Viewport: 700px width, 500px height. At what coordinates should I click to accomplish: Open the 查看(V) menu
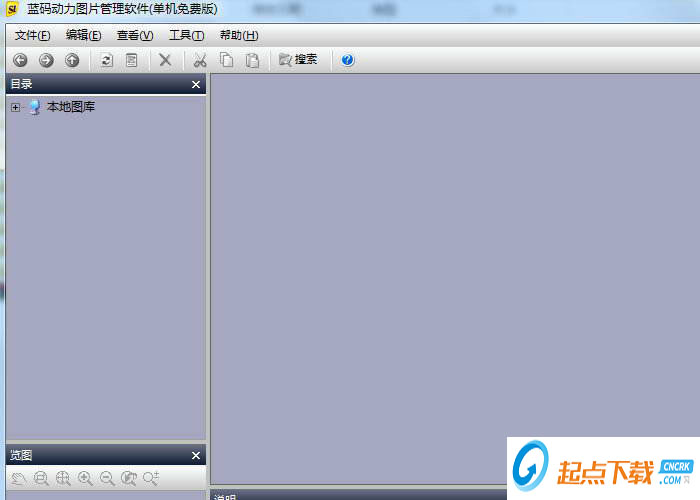click(x=135, y=35)
